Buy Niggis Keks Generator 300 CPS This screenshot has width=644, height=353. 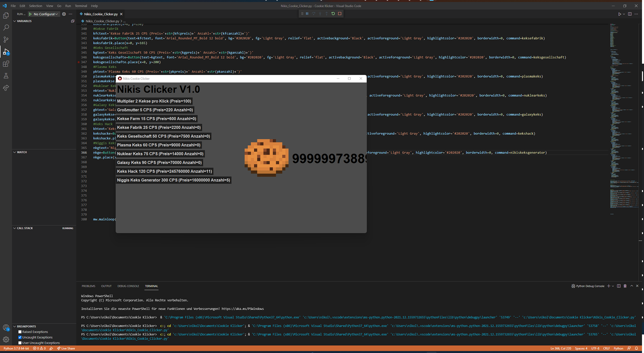coord(173,180)
